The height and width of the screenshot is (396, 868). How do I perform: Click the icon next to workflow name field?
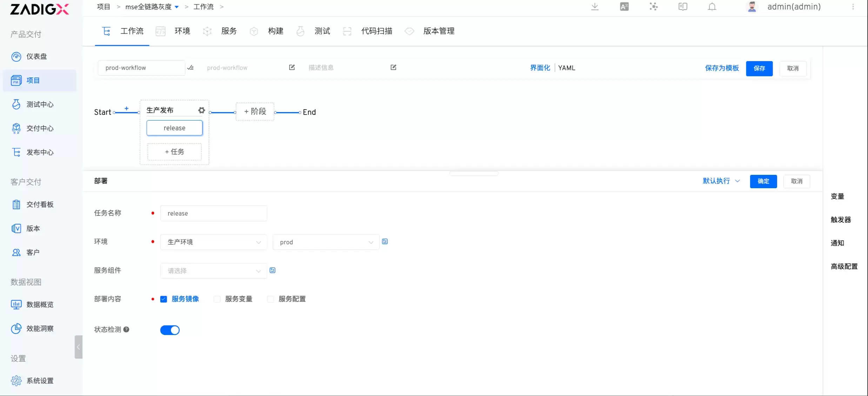coord(191,68)
